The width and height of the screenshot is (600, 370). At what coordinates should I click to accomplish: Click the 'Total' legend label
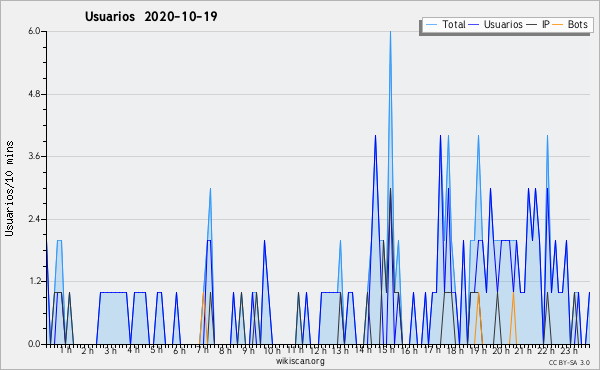pos(453,24)
